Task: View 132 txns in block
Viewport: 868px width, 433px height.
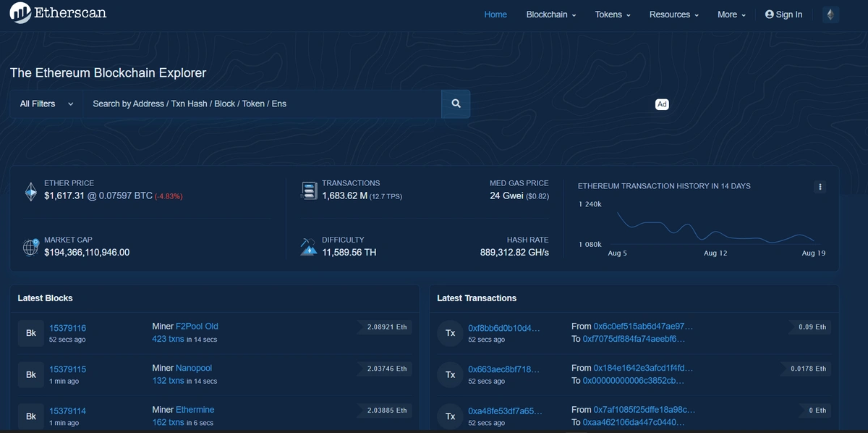Action: [x=168, y=380]
